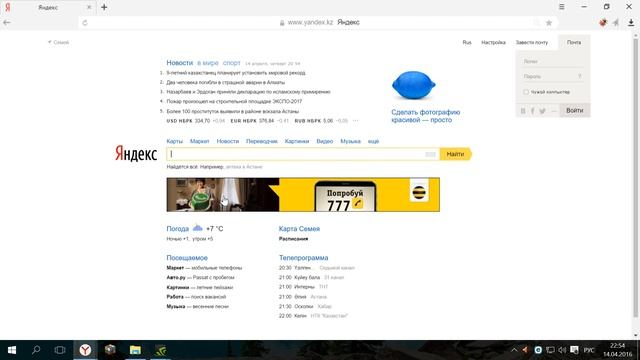Open a new tab with plus button
Viewport: 640px width, 360px height.
pyautogui.click(x=104, y=7)
